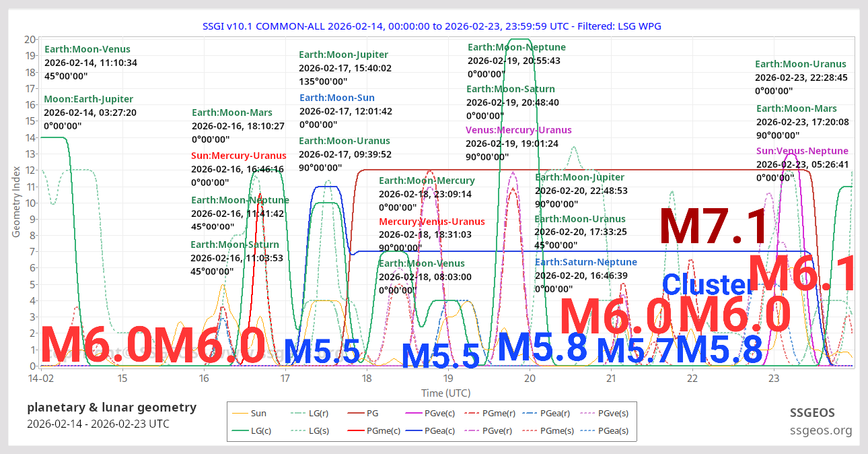Click the M5.5 marker near February 17
This screenshot has height=454, width=868.
[x=323, y=350]
